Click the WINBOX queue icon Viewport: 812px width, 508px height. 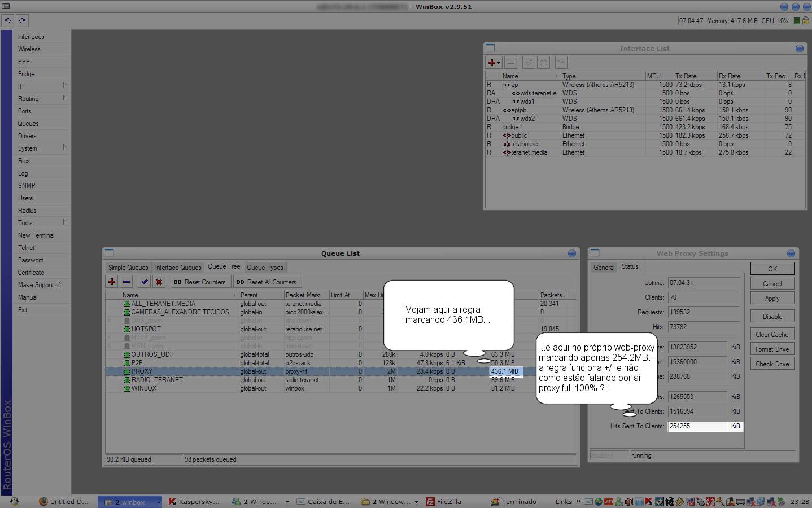(x=127, y=388)
